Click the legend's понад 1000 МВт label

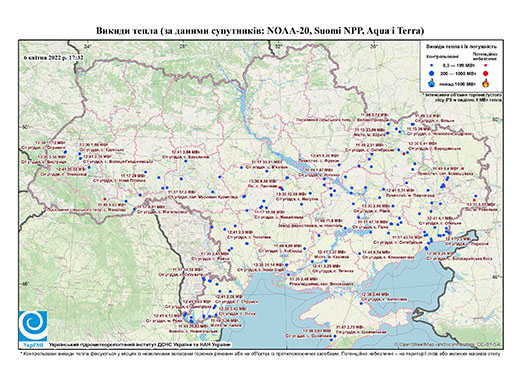pos(458,83)
